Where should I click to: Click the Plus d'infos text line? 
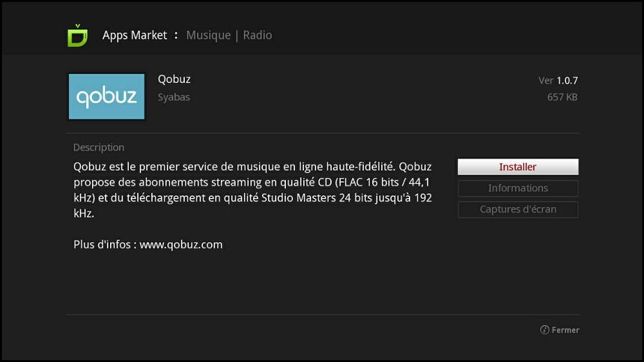148,245
